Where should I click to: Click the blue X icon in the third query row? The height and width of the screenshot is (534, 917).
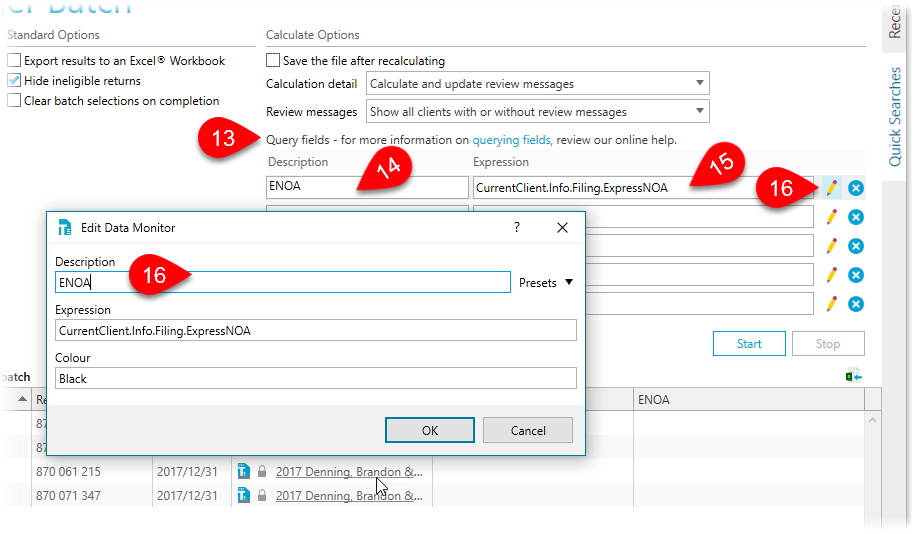[856, 246]
